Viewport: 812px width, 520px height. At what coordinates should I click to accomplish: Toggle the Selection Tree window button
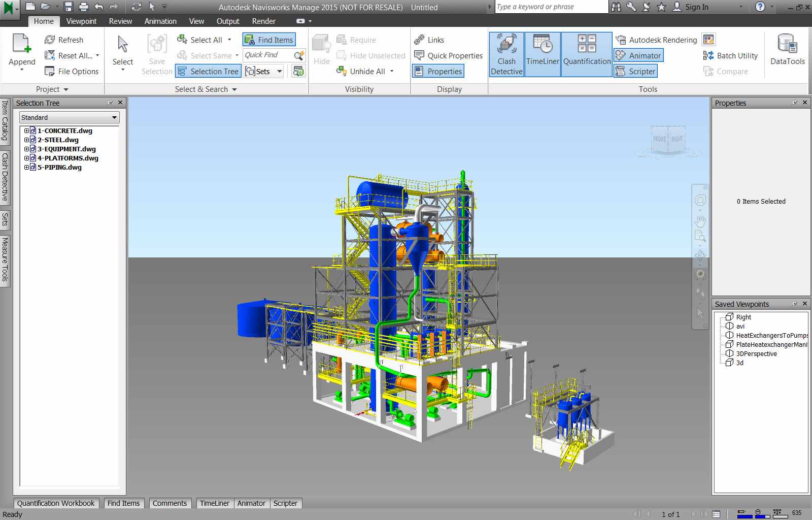tap(208, 71)
